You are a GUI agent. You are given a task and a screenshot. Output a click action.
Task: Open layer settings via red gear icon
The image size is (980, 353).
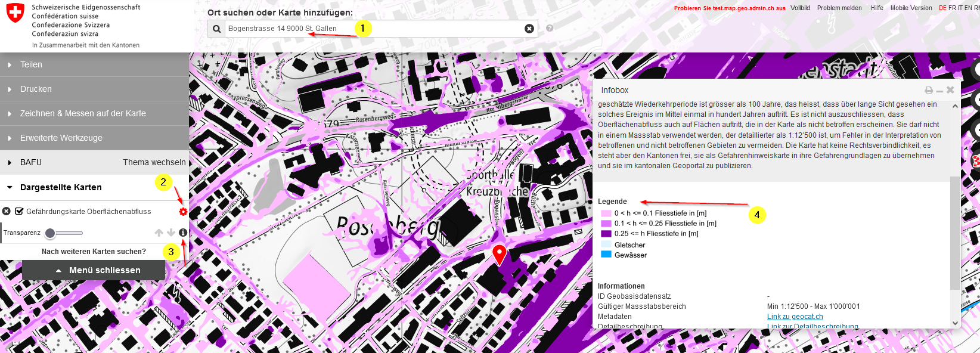tap(183, 212)
